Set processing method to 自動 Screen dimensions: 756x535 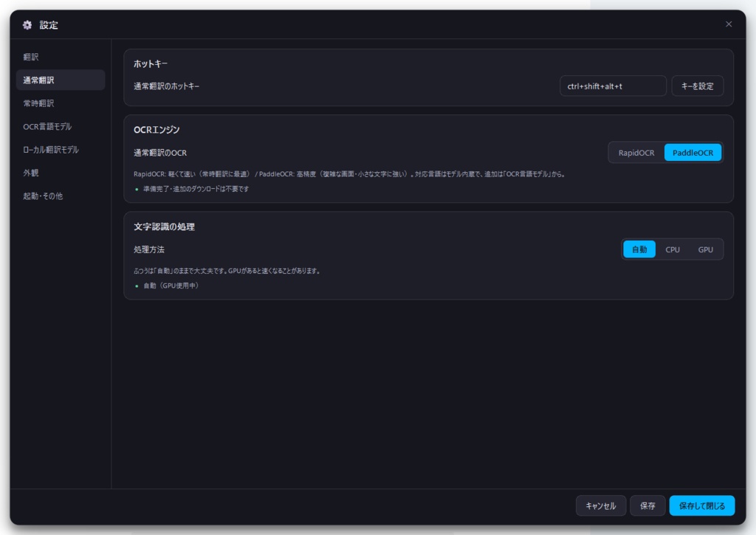(639, 249)
